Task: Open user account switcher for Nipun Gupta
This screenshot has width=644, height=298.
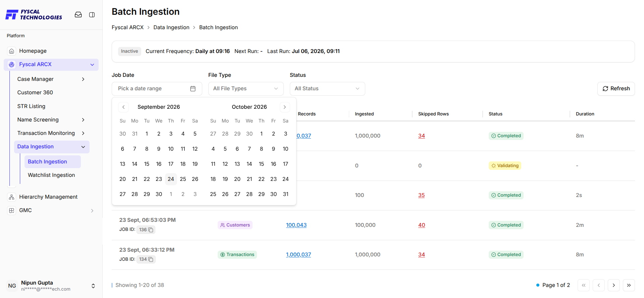Action: coord(93,286)
